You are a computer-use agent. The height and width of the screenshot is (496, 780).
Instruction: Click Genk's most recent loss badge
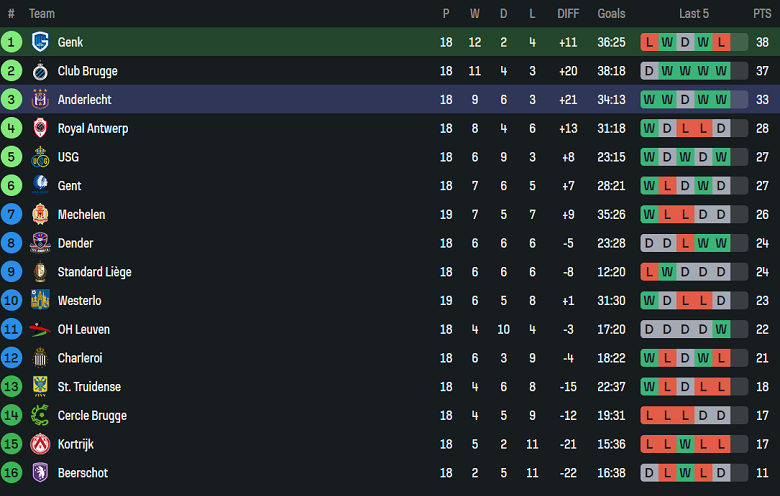[x=721, y=42]
